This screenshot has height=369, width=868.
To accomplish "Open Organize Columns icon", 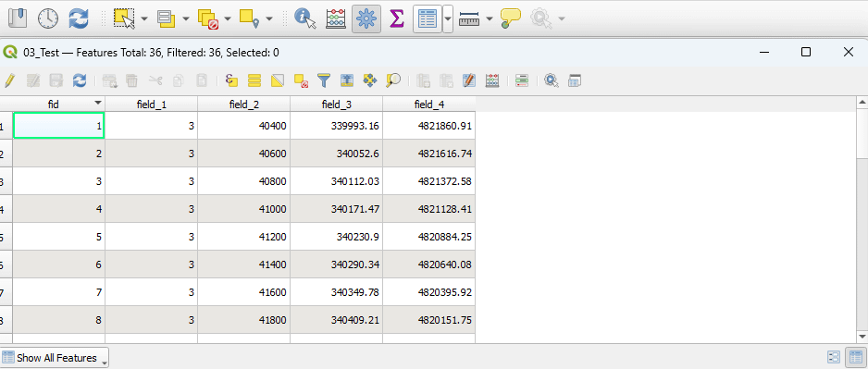I will pyautogui.click(x=469, y=80).
